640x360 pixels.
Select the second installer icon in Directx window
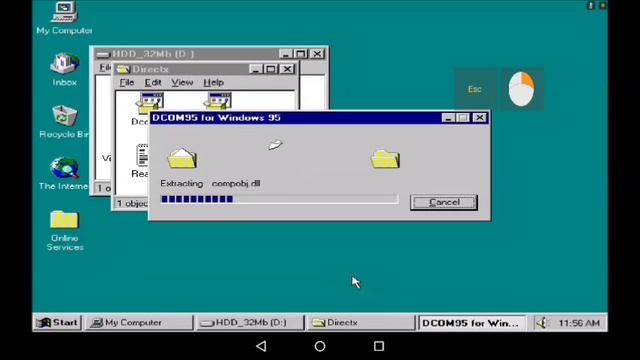click(218, 101)
